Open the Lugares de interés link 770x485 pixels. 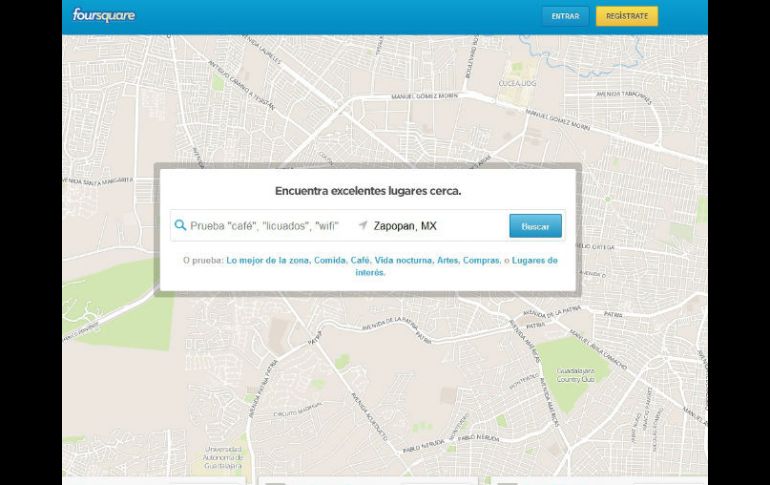pyautogui.click(x=533, y=260)
